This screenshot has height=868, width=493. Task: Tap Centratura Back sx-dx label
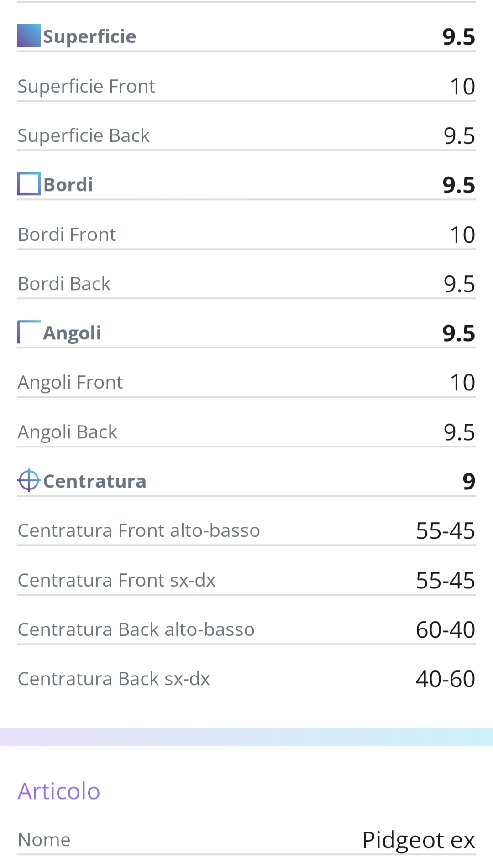[114, 679]
